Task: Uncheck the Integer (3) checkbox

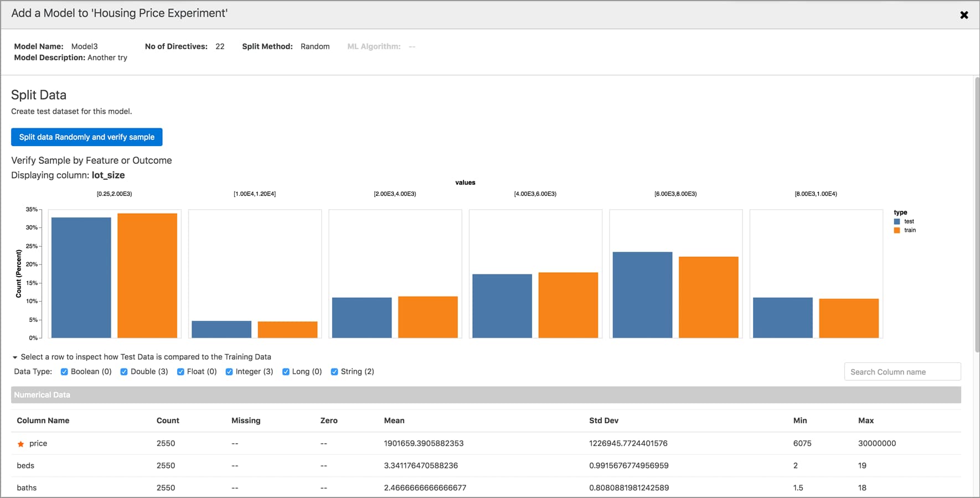Action: pyautogui.click(x=229, y=372)
